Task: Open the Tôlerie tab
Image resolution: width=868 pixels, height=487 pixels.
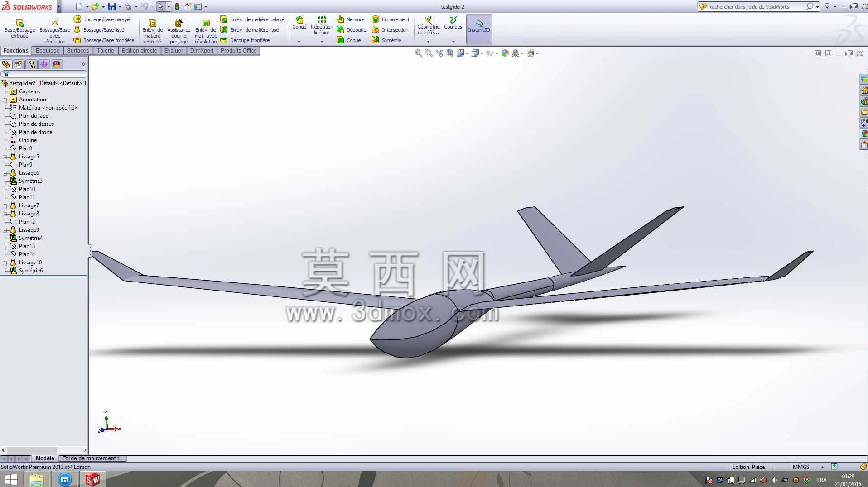Action: pyautogui.click(x=106, y=51)
